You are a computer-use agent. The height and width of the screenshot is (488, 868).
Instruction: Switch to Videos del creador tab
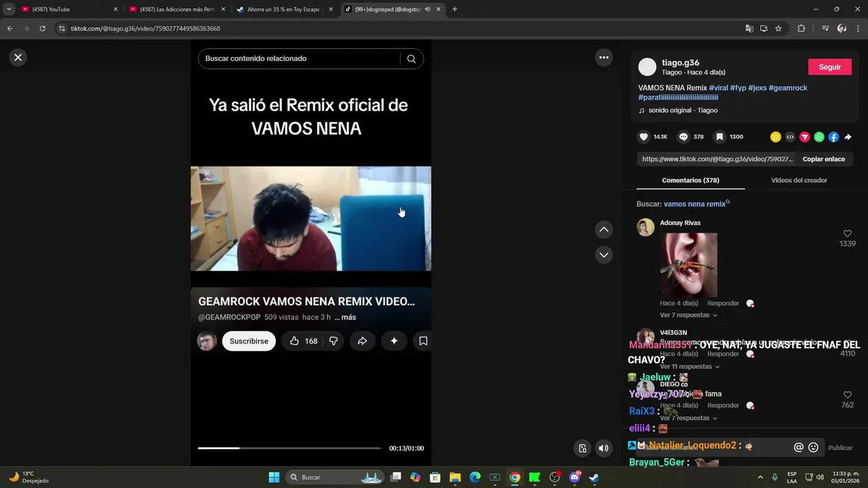[x=799, y=180]
